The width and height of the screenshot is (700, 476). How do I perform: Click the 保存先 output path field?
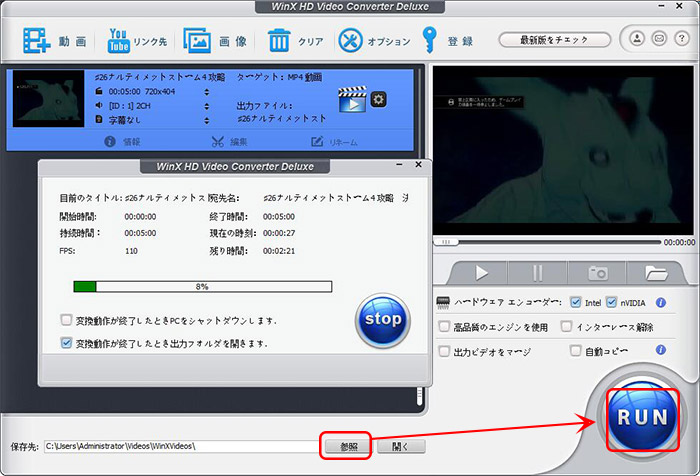182,446
